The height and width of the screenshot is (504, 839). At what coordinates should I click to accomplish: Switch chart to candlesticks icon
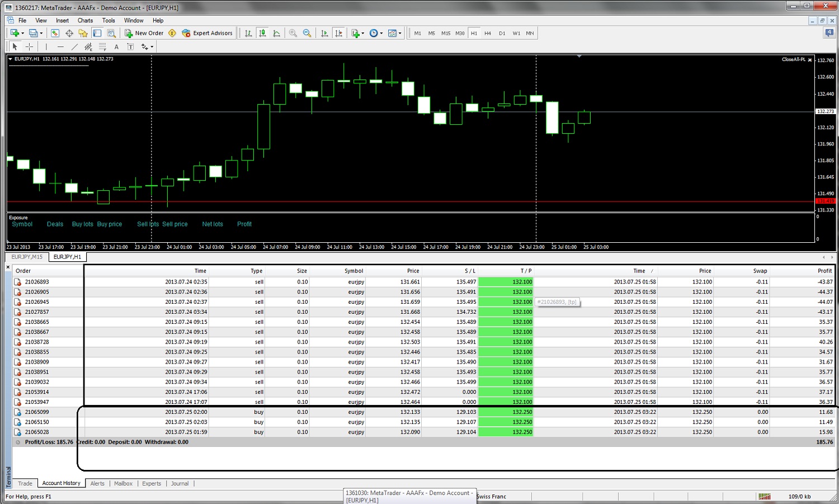coord(262,33)
